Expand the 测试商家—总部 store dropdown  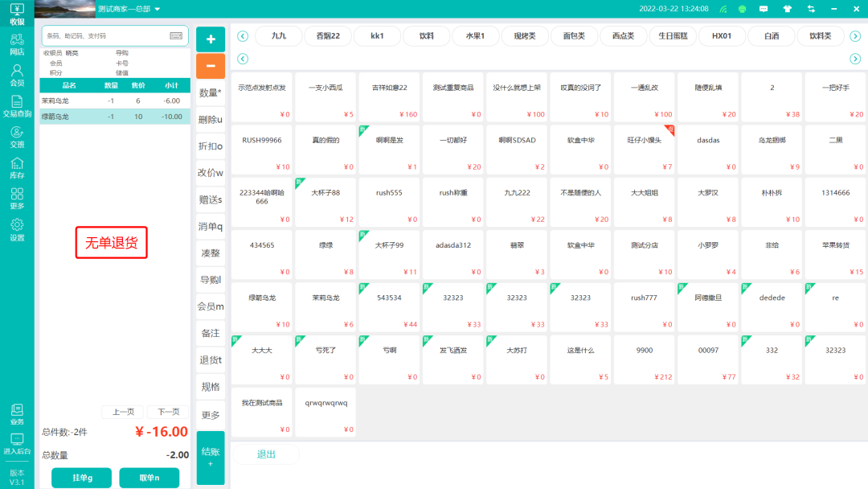[x=158, y=9]
